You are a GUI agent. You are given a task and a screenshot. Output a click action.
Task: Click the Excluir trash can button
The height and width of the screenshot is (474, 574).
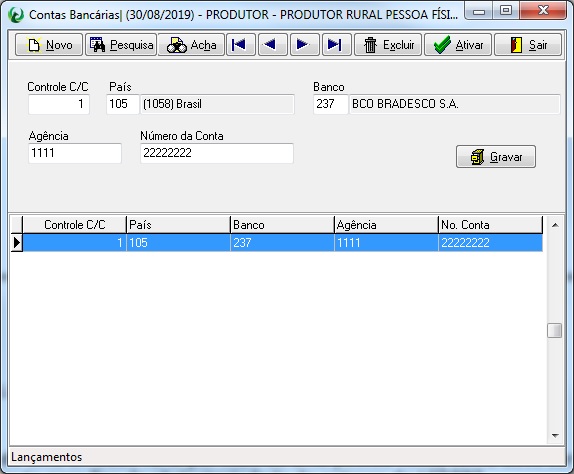pos(388,45)
